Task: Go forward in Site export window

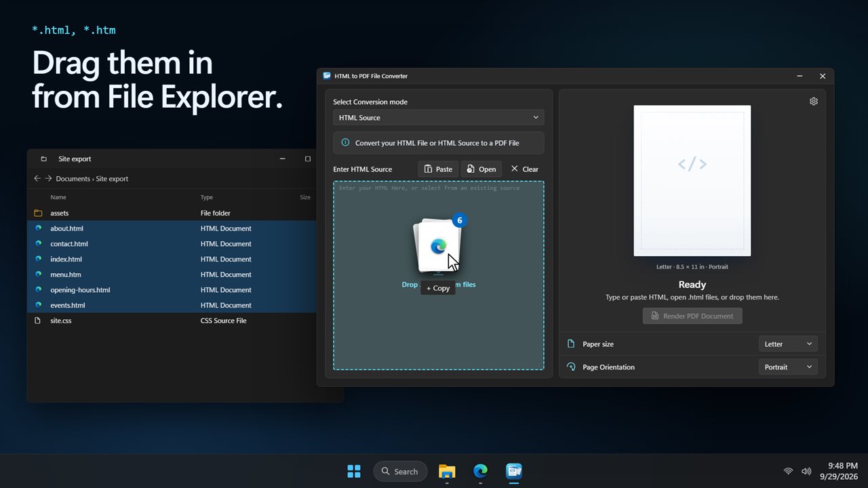Action: (48, 179)
